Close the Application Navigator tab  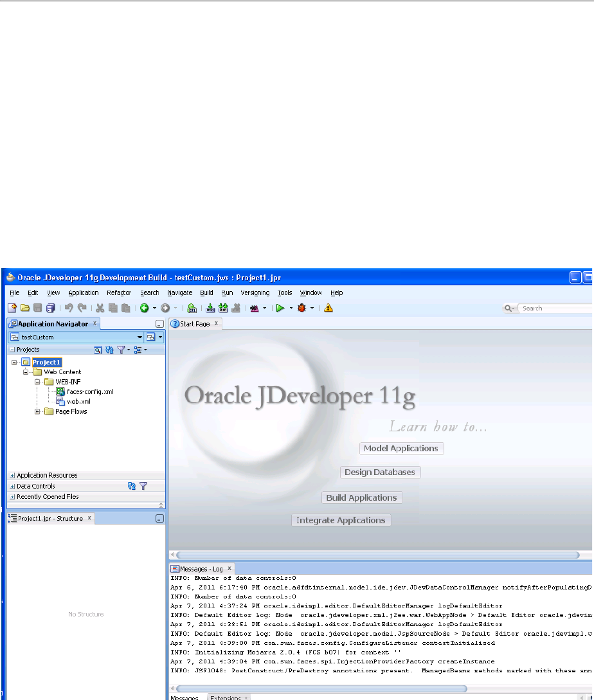coord(94,324)
